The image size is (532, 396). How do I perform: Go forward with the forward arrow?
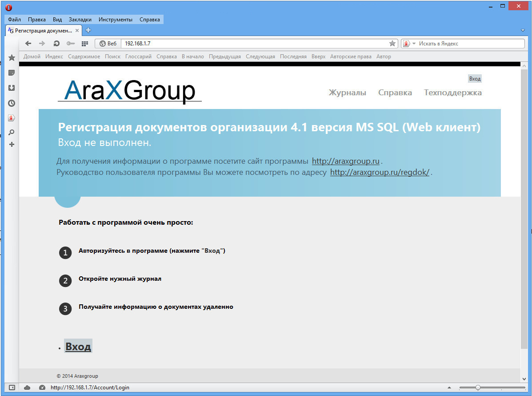tap(42, 44)
